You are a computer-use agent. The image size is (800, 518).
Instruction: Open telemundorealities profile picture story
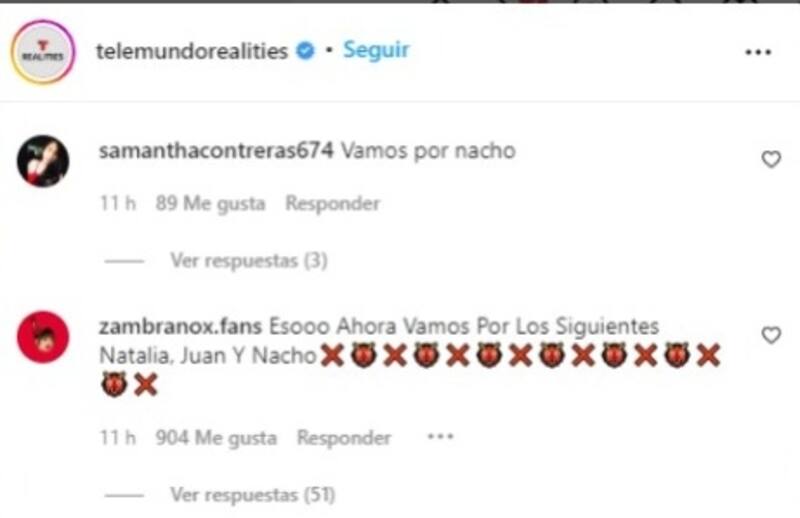(x=43, y=52)
